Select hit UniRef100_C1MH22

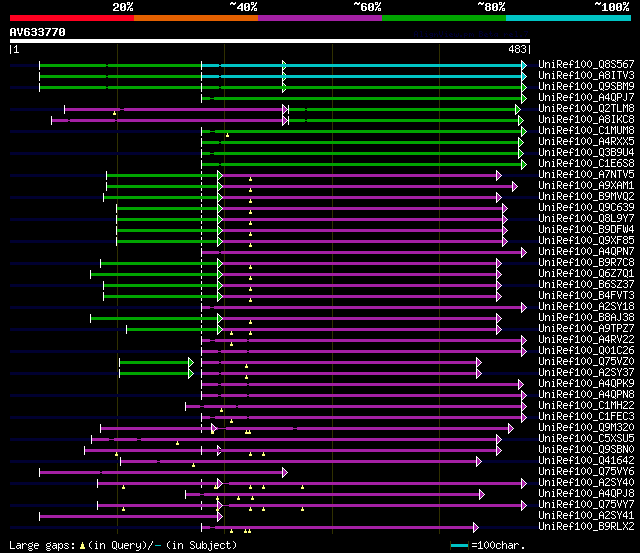coord(586,406)
